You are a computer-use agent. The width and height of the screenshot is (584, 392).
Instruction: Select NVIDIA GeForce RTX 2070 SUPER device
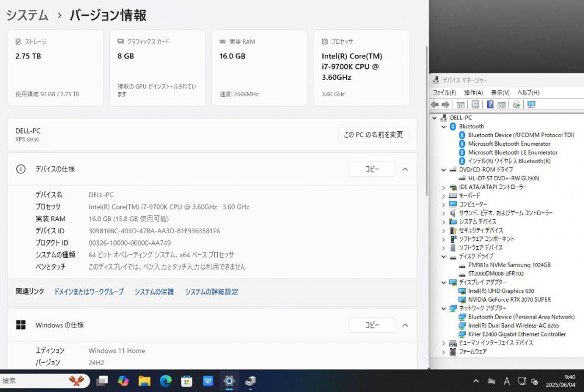509,300
